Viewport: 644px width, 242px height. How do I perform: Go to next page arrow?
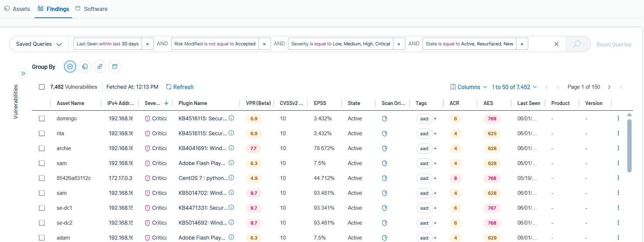pyautogui.click(x=609, y=87)
